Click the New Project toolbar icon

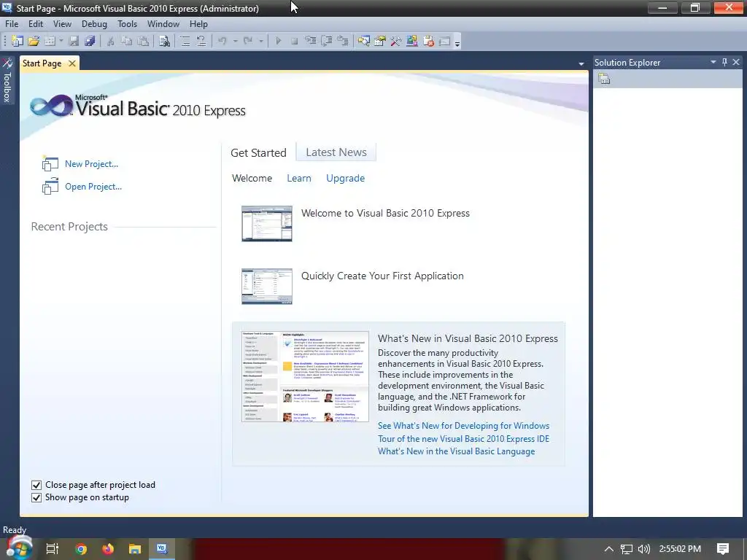[18, 41]
